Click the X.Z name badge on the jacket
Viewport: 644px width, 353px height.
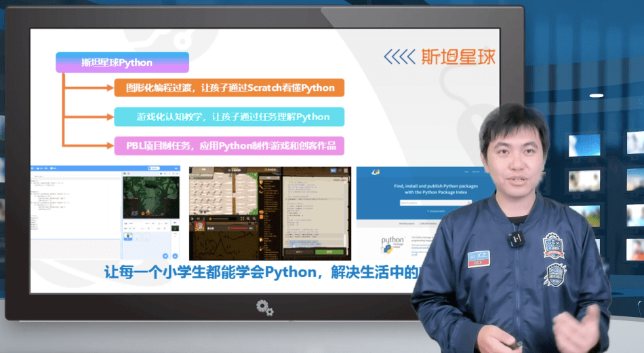pos(478,257)
